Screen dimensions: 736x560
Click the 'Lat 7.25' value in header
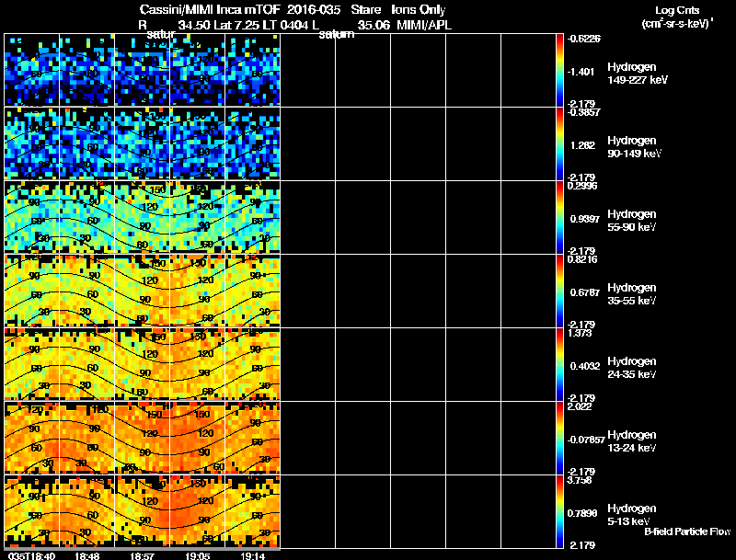click(x=236, y=25)
